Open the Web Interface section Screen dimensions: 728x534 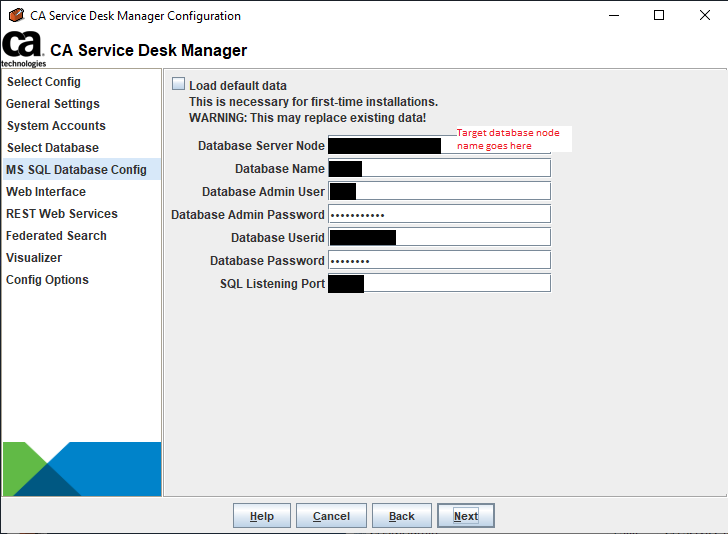46,192
